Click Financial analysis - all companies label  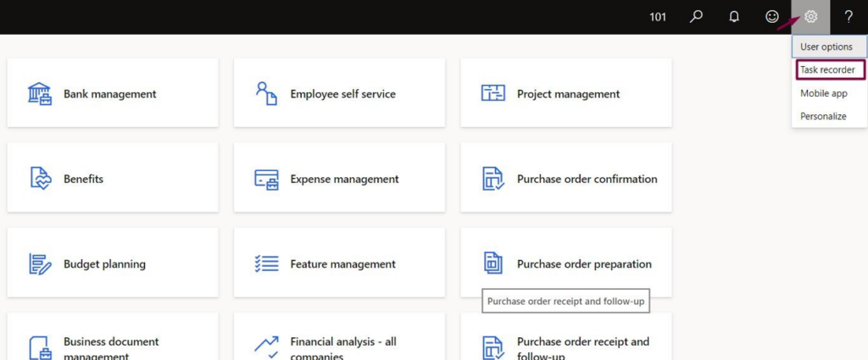[x=343, y=348]
